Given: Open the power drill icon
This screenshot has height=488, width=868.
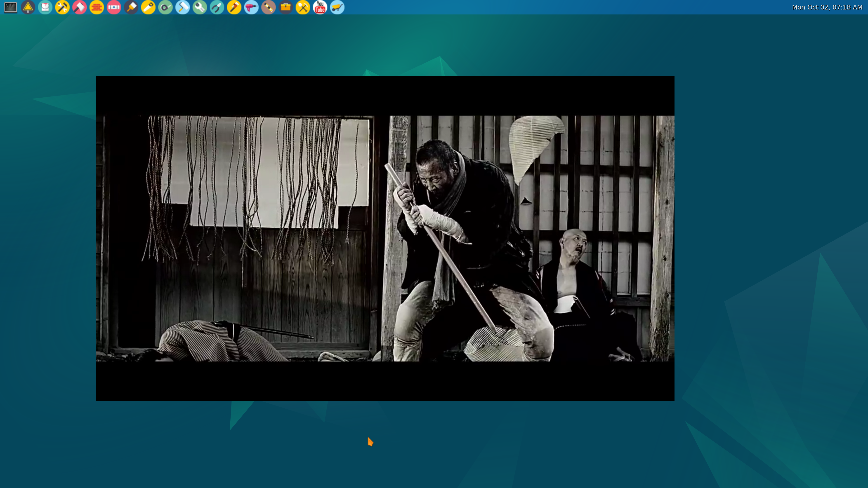Looking at the screenshot, I should (251, 7).
